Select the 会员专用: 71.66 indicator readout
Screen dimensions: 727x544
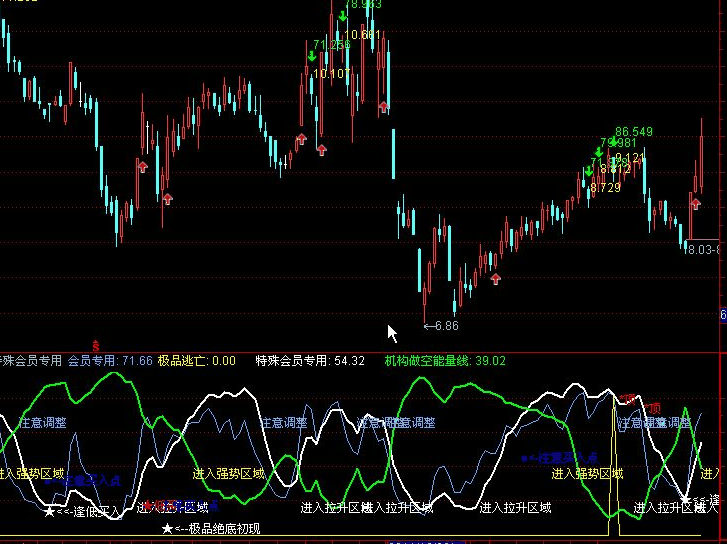pos(110,360)
